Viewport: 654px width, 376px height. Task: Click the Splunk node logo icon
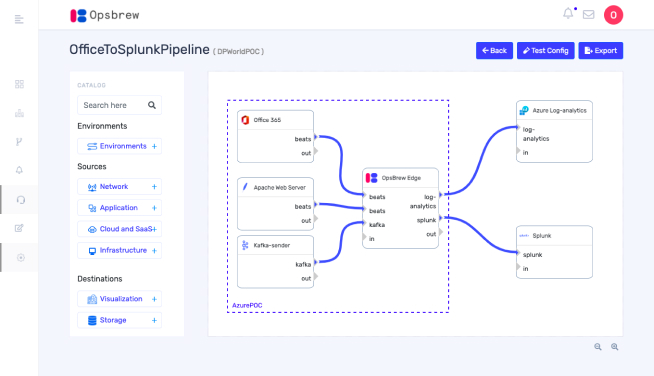pos(524,236)
